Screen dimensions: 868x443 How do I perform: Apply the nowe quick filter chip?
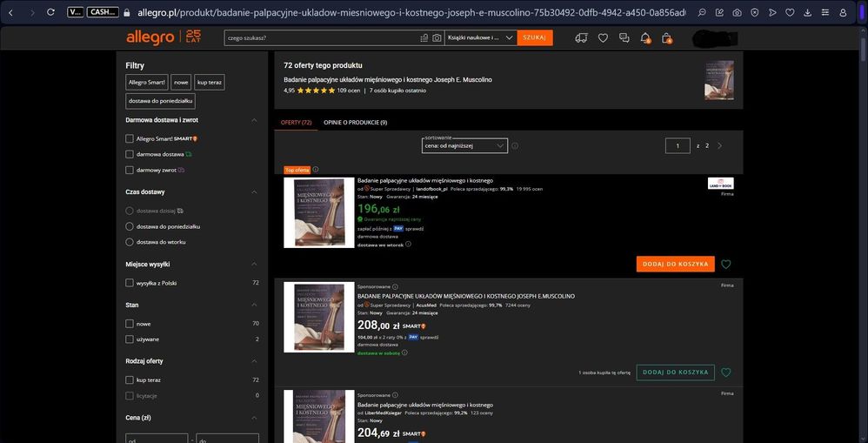pyautogui.click(x=181, y=82)
